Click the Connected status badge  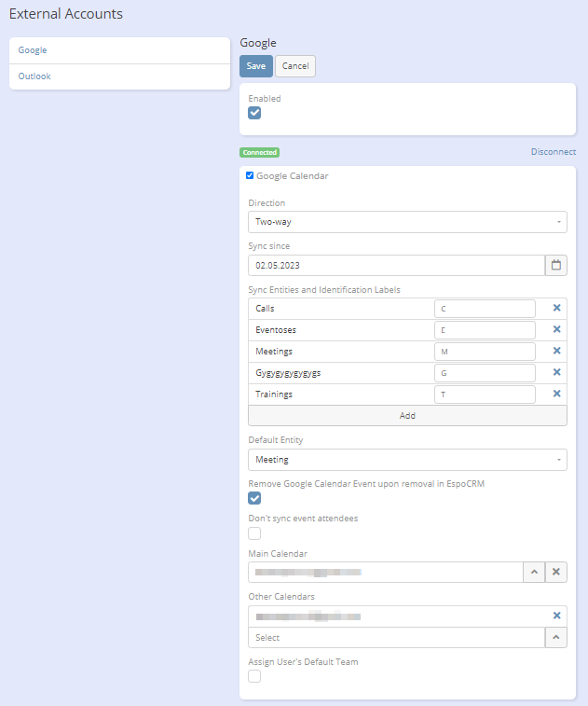[x=260, y=153]
